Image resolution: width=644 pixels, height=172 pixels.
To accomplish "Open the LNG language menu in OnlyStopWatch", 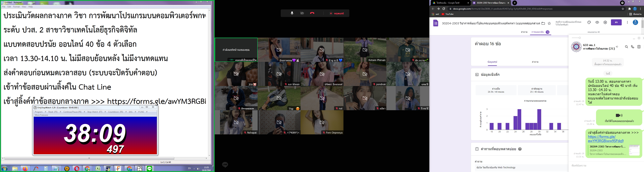I will 141,112.
